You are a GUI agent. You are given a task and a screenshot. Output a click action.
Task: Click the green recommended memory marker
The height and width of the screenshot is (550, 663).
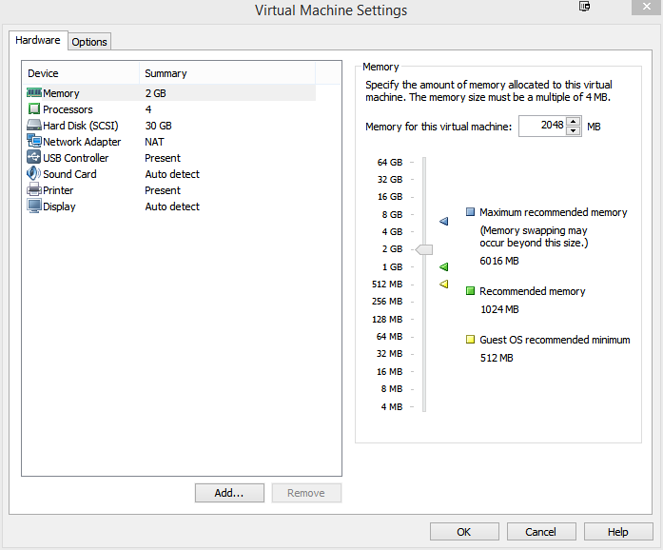[x=444, y=267]
